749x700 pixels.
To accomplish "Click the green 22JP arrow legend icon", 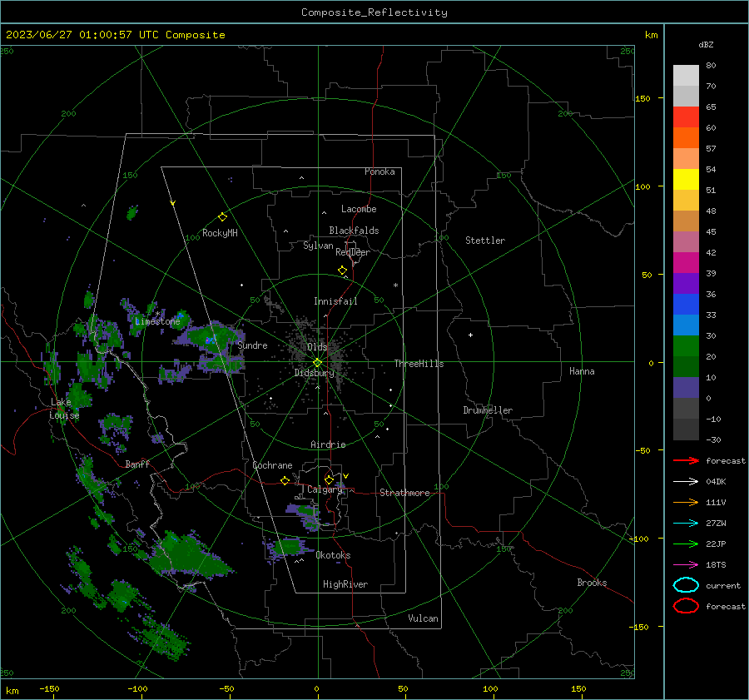I will tap(686, 544).
